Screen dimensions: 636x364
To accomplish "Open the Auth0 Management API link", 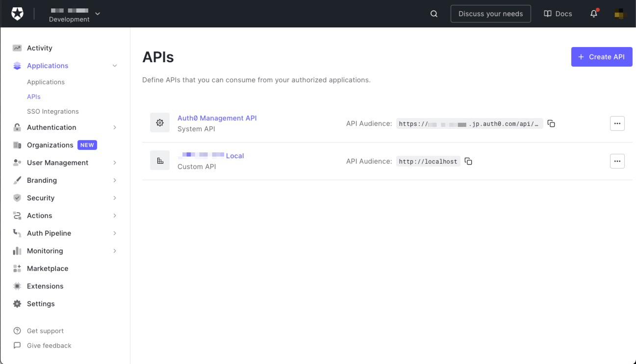I will tap(217, 118).
